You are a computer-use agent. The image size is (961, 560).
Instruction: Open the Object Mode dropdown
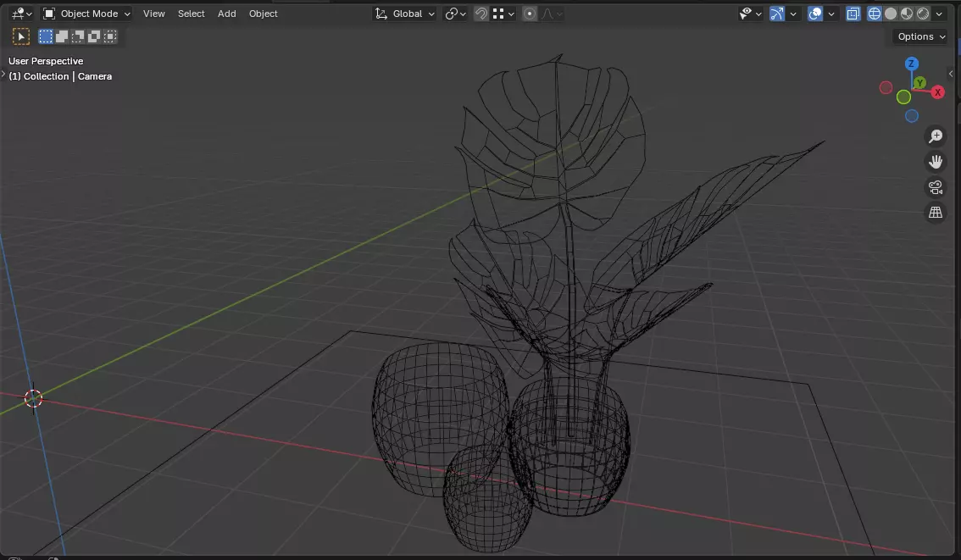tap(86, 14)
